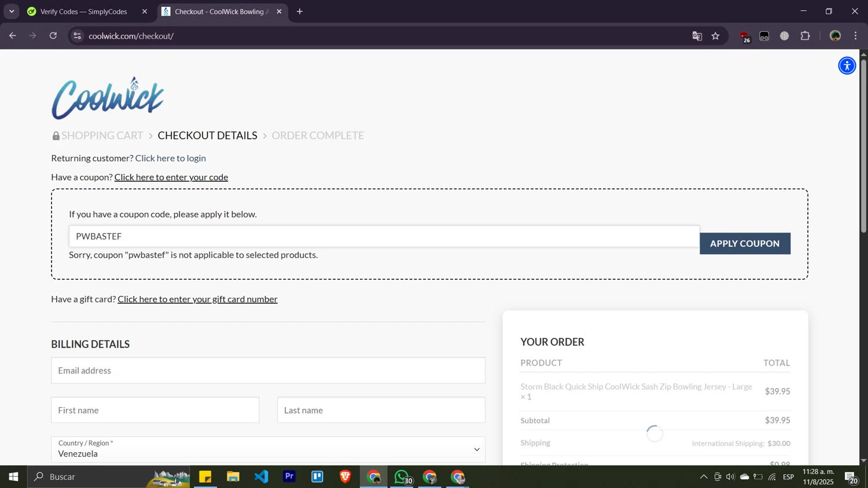Bookmark this page with the star icon
868x488 pixels.
click(x=716, y=36)
